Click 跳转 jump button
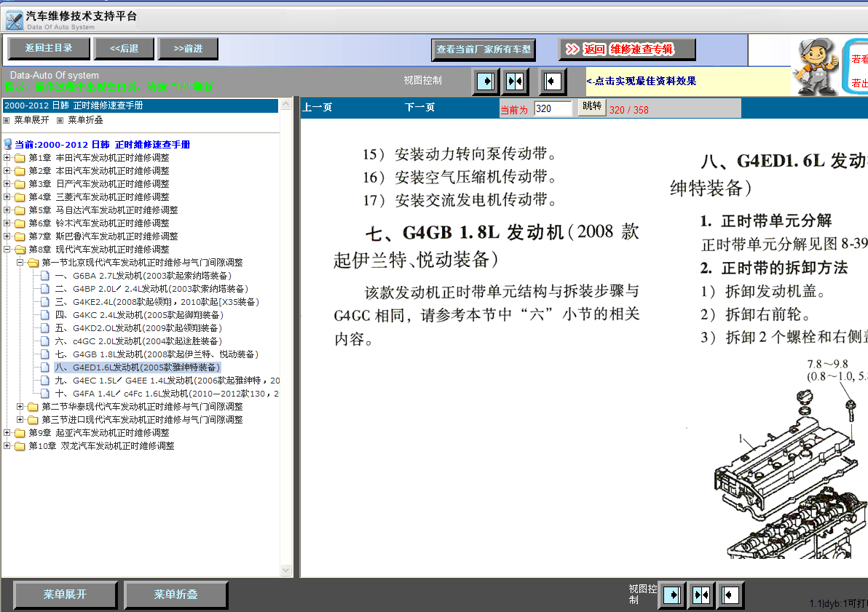868x612 pixels. pyautogui.click(x=592, y=106)
